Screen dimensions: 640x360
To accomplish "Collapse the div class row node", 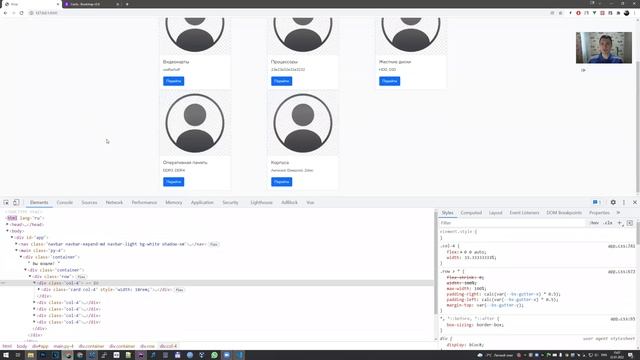I will pos(30,277).
